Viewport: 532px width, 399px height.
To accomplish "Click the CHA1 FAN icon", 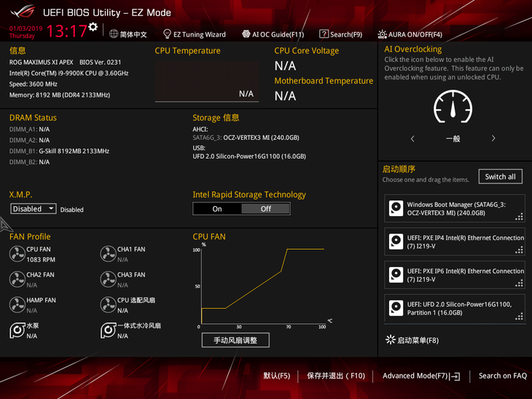I will pyautogui.click(x=109, y=254).
